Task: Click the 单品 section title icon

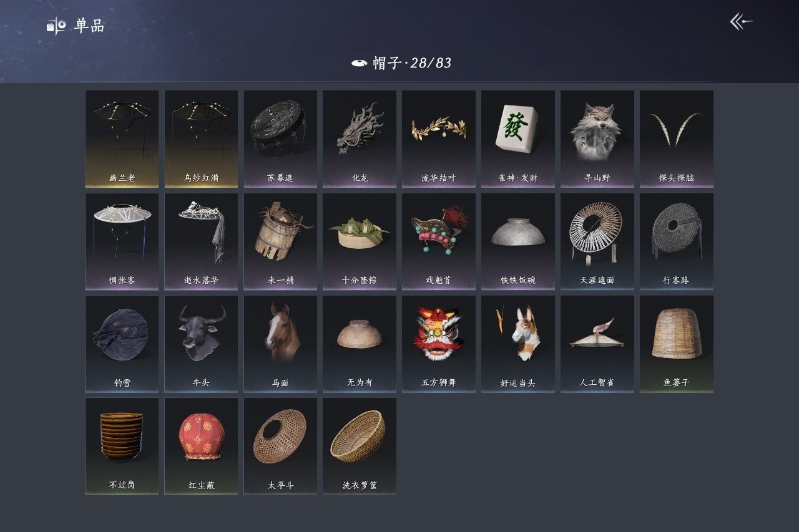Action: click(56, 26)
